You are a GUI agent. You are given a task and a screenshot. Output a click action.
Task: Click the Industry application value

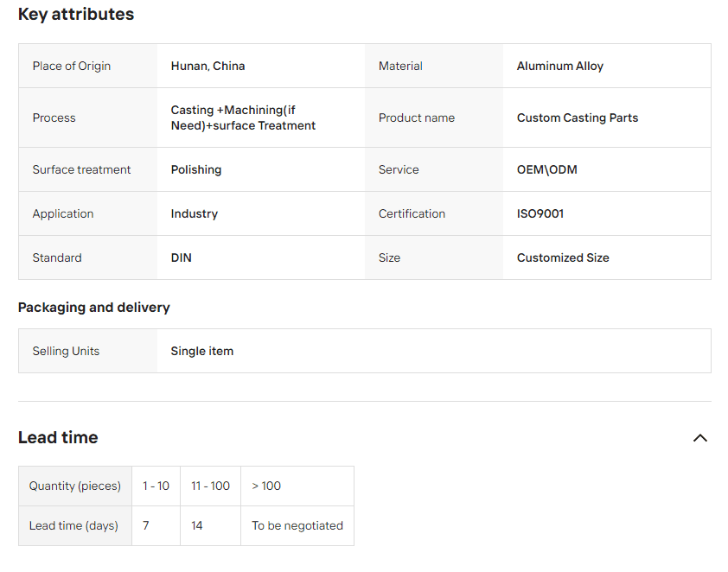194,214
